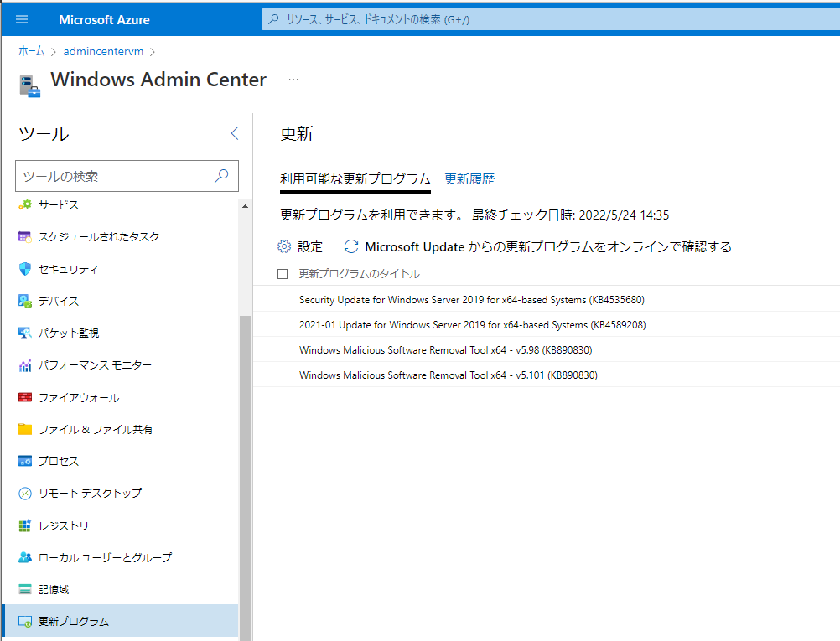Click the デバイス icon in sidebar
Screen dimensions: 840x641
24,301
